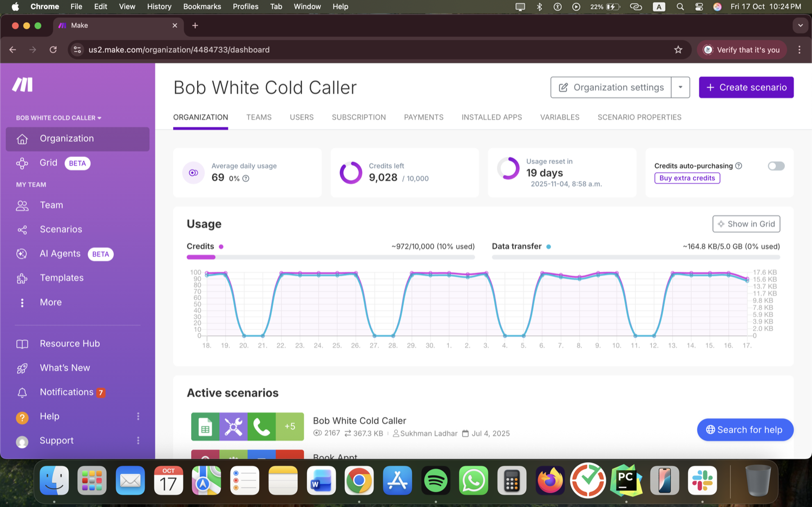
Task: Click Tools wrench icon in Bob White scenario
Action: pyautogui.click(x=233, y=426)
